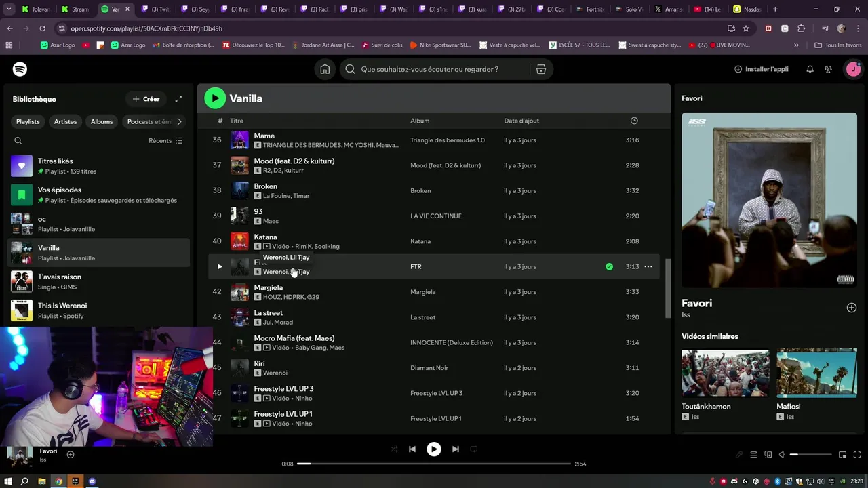Select the Artistes filter chip
Image resolution: width=868 pixels, height=488 pixels.
tap(66, 121)
